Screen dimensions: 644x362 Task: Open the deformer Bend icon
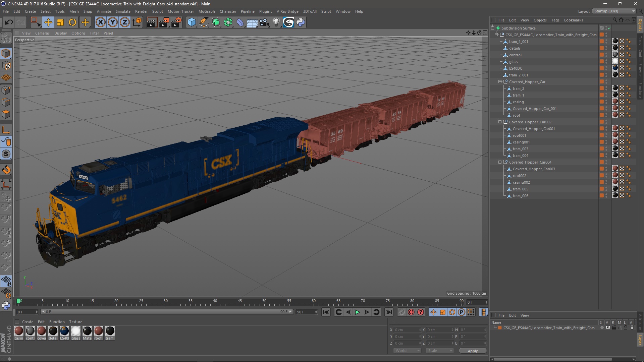[240, 22]
